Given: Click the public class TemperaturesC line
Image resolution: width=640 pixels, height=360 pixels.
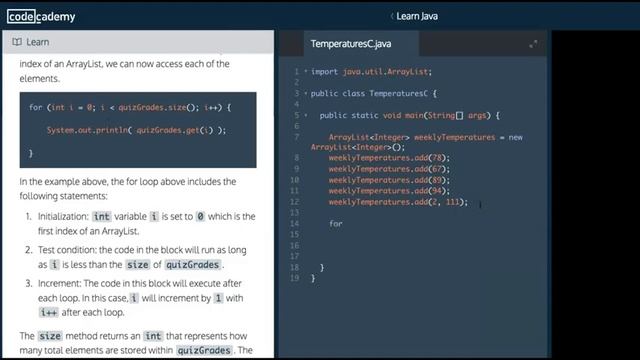Looking at the screenshot, I should [373, 93].
